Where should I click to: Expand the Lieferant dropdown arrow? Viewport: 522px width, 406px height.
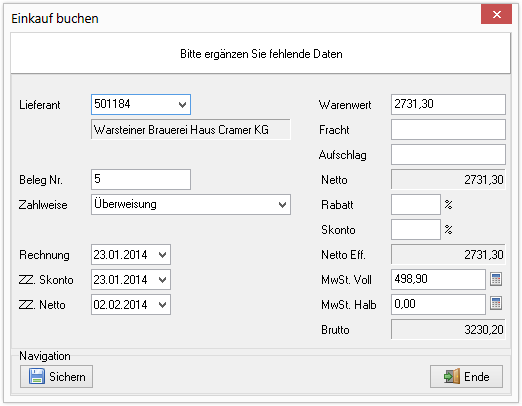(x=182, y=105)
